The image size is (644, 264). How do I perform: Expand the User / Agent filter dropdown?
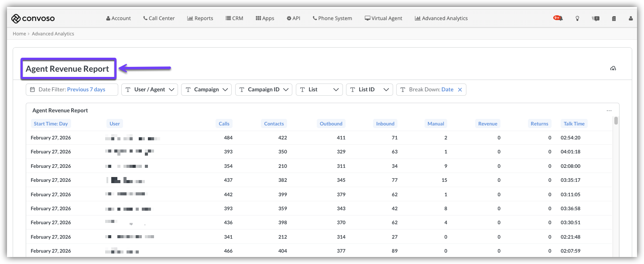[x=150, y=90]
